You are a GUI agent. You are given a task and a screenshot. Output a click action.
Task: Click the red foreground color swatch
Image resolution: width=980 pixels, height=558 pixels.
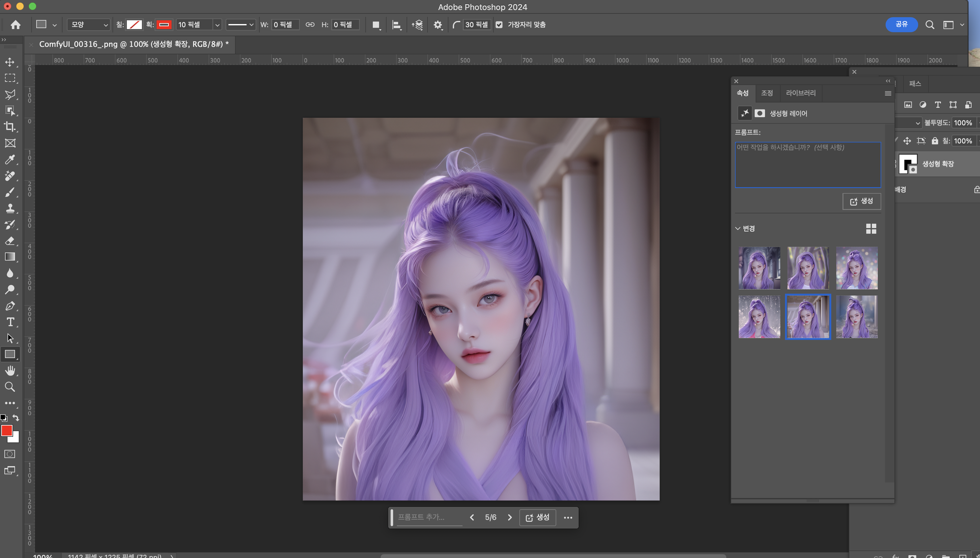[6, 430]
